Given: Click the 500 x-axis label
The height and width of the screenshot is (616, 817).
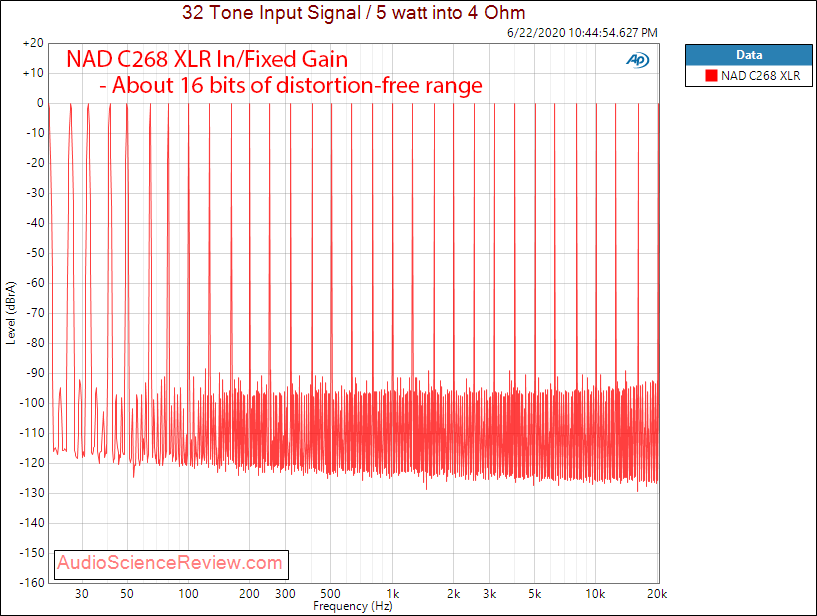Looking at the screenshot, I should [x=330, y=594].
